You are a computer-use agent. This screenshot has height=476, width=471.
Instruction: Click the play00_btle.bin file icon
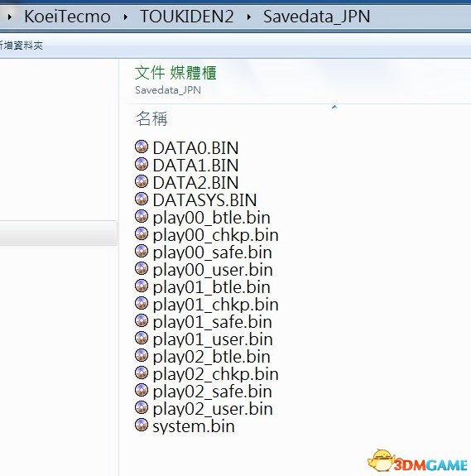[142, 216]
